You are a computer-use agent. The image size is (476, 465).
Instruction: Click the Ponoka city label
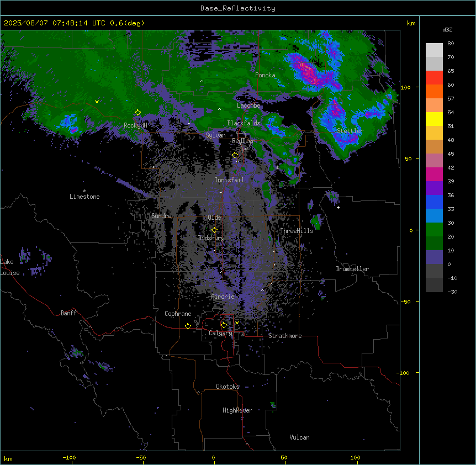click(x=265, y=75)
